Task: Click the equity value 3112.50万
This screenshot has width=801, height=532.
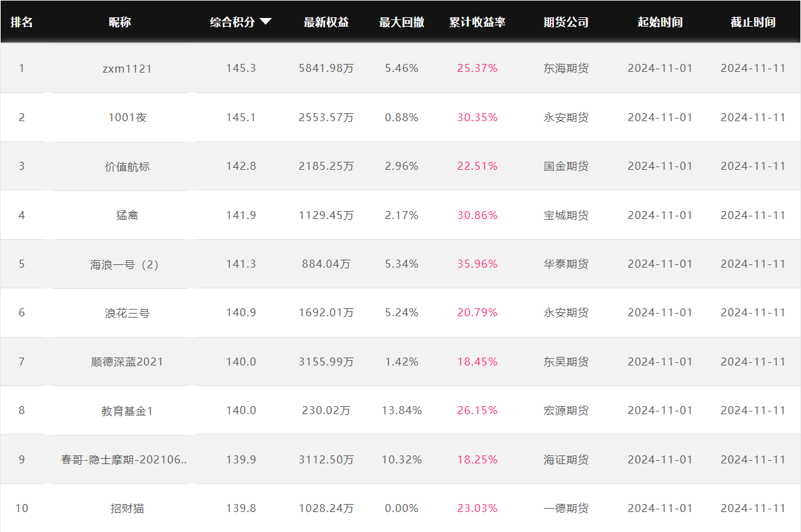Action: [x=327, y=459]
